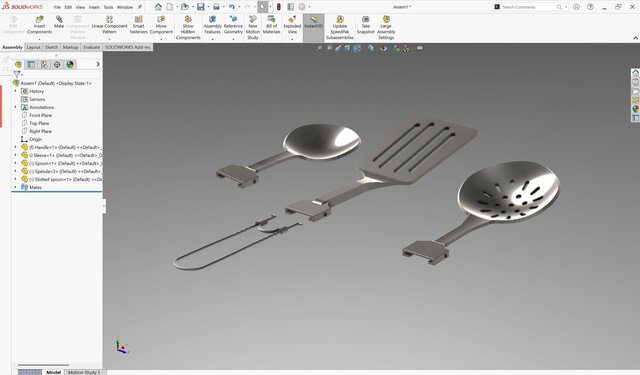Click the Select cursor tool

tap(262, 7)
